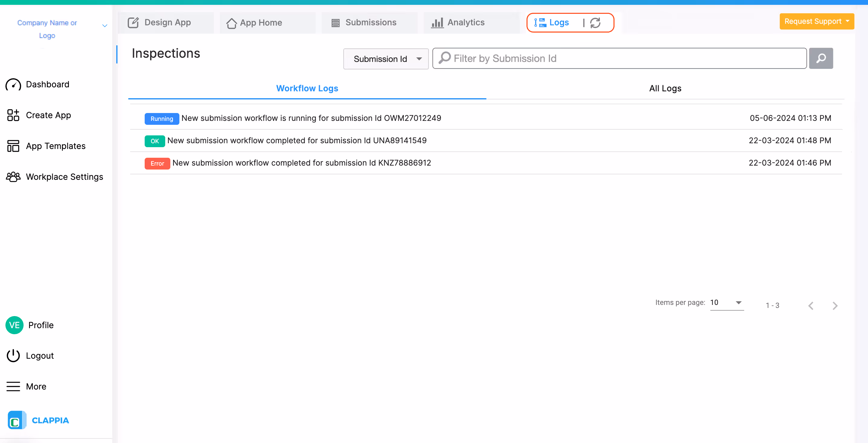Open the More hamburger menu
868x443 pixels.
(13, 386)
